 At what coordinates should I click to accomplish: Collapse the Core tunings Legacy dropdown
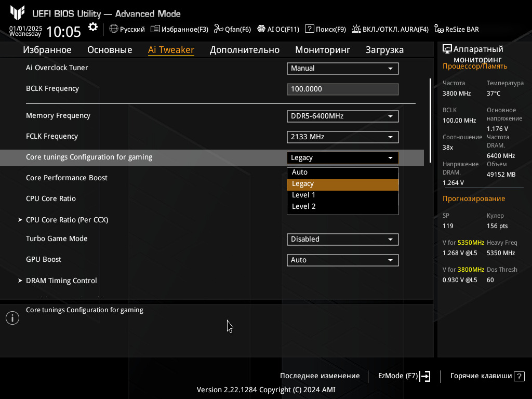click(x=343, y=158)
